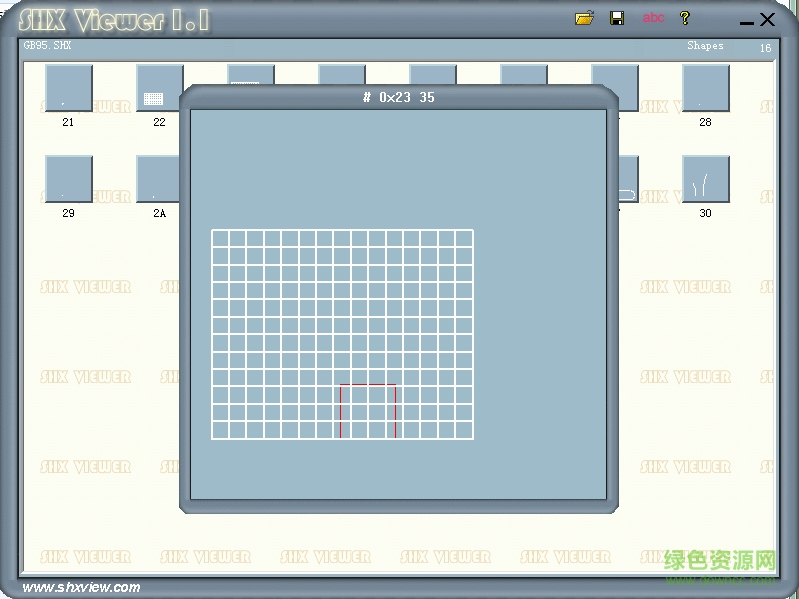
Task: Select shape thumbnail 21
Action: tap(68, 89)
